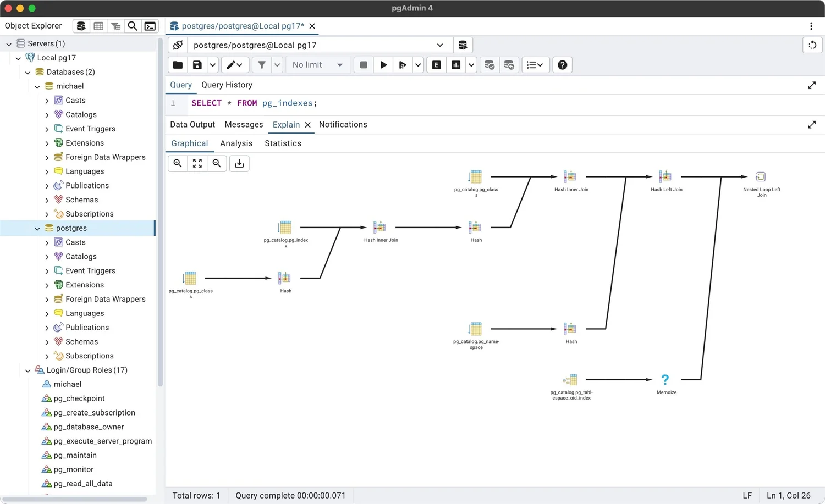Download the explain plan image
Image resolution: width=825 pixels, height=504 pixels.
pyautogui.click(x=239, y=163)
